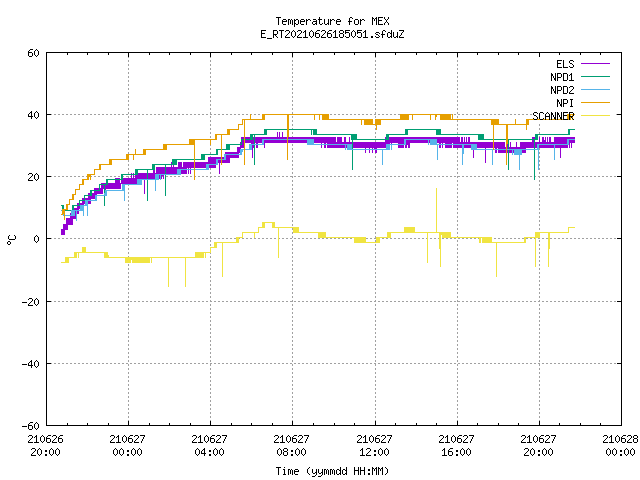Viewport: 640px width, 480px height.
Task: Click the NPI legend label
Action: point(565,103)
